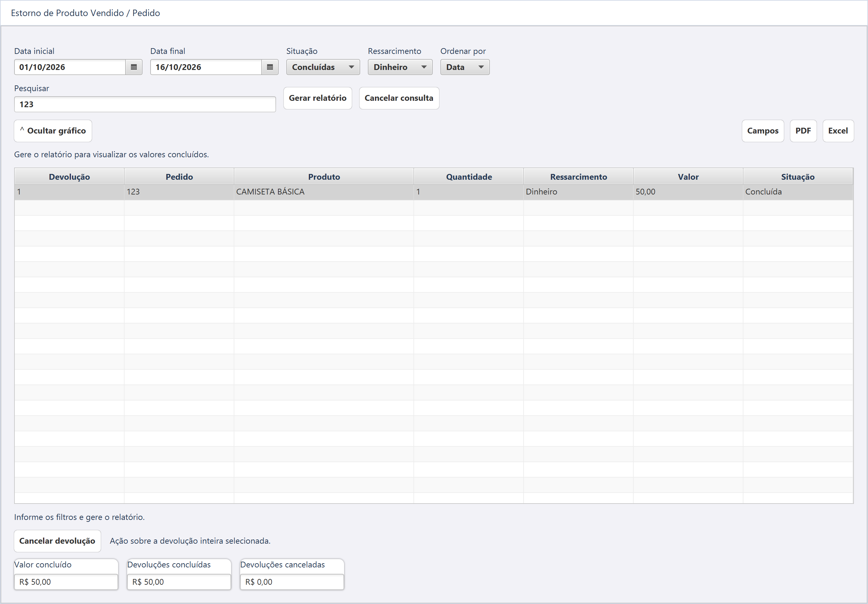Open the Ordenar por dropdown showing Data
The image size is (868, 604).
464,67
